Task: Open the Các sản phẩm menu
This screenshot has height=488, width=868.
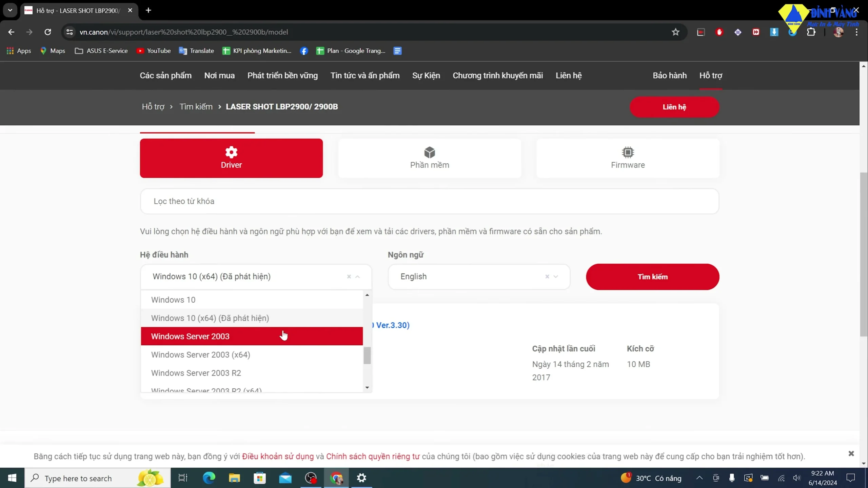Action: [166, 76]
